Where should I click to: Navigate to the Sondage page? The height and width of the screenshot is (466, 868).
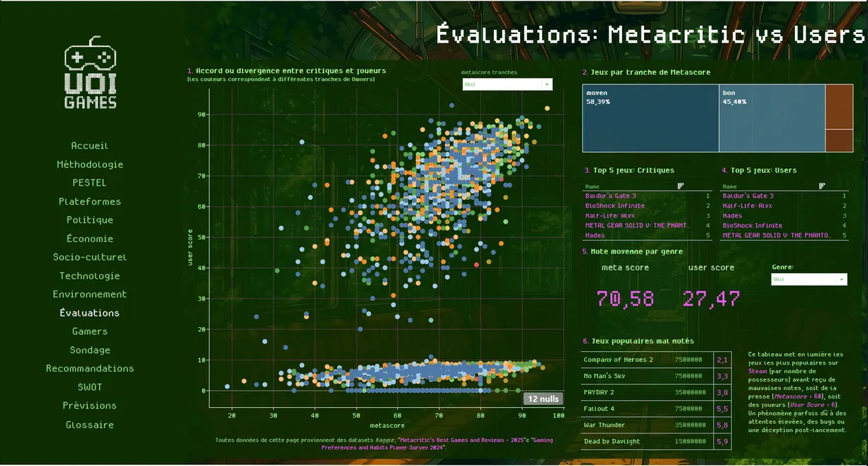90,350
